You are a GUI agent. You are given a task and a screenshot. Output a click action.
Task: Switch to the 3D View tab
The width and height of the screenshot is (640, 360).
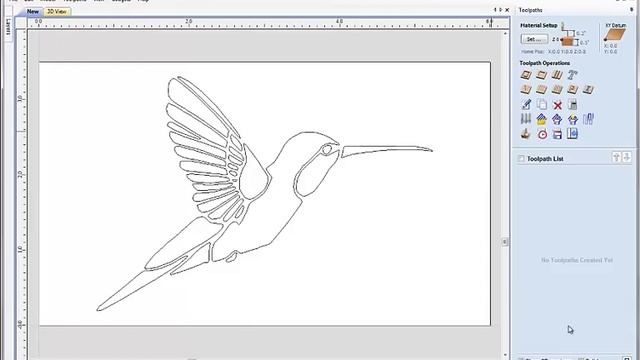coord(57,11)
